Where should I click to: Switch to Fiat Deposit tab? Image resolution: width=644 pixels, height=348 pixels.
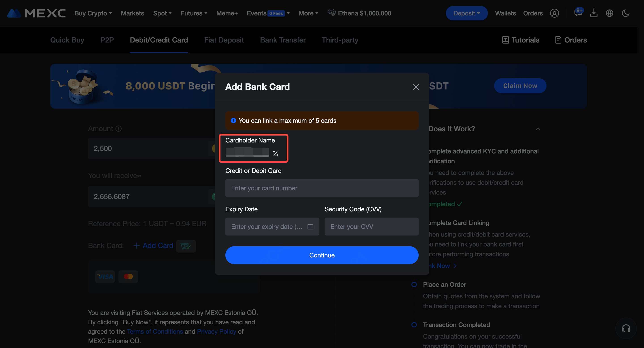point(224,40)
